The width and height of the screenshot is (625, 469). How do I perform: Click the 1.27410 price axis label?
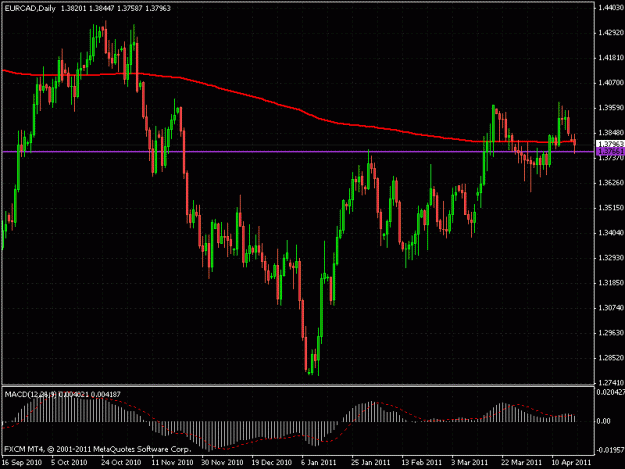point(611,383)
